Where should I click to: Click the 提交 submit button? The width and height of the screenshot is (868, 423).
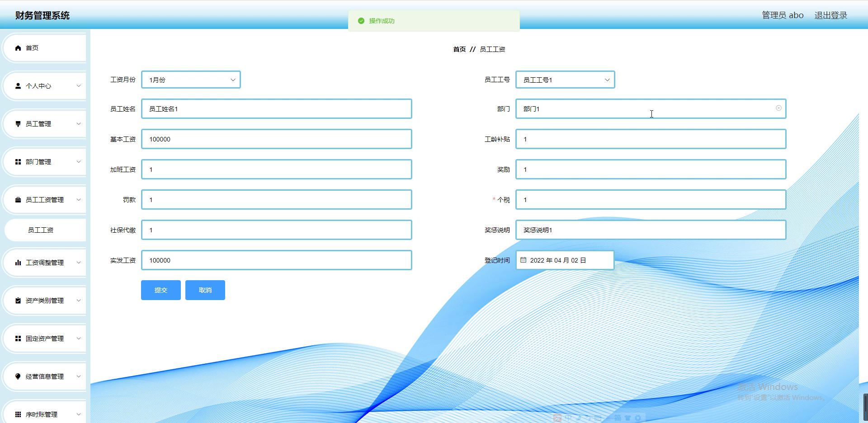[x=160, y=290]
